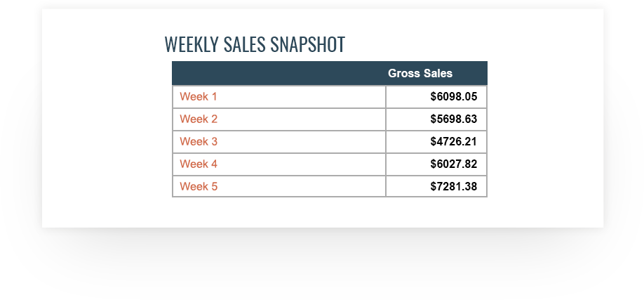Select the Gross Sales column header
Screen dimensions: 644x300
420,73
